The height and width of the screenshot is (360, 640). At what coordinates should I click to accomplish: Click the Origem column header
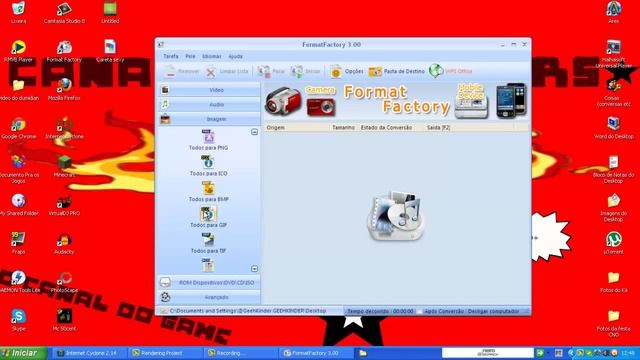[296, 128]
